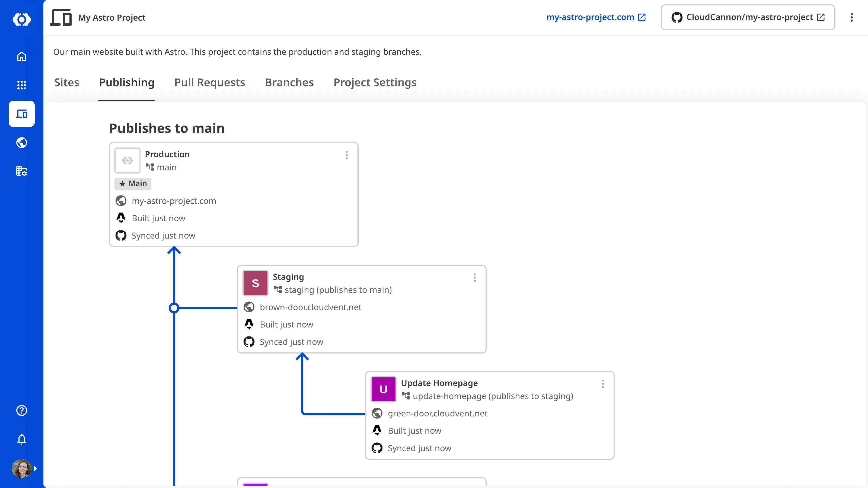
Task: Click 'update-homepage (publishes to staging)' branch text
Action: click(493, 396)
